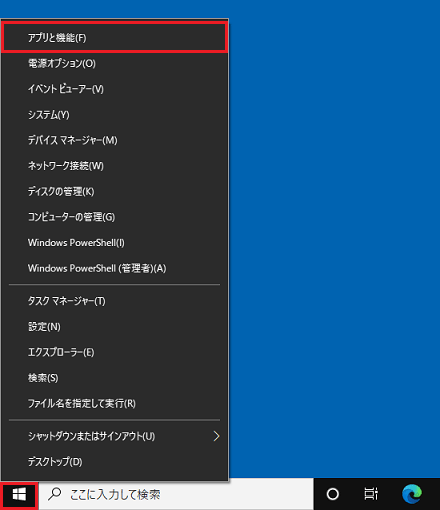Open 設定(N) from the menu
Screen dimensions: 440x510
click(115, 327)
